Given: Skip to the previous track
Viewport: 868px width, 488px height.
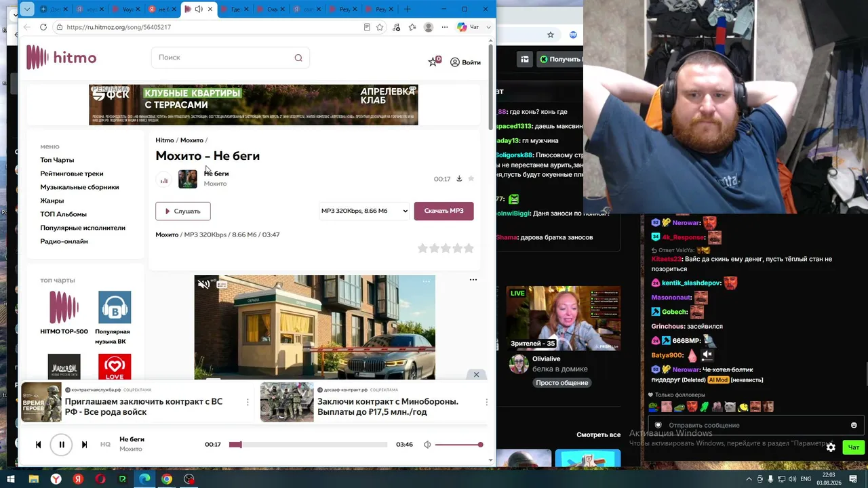Looking at the screenshot, I should click(38, 445).
